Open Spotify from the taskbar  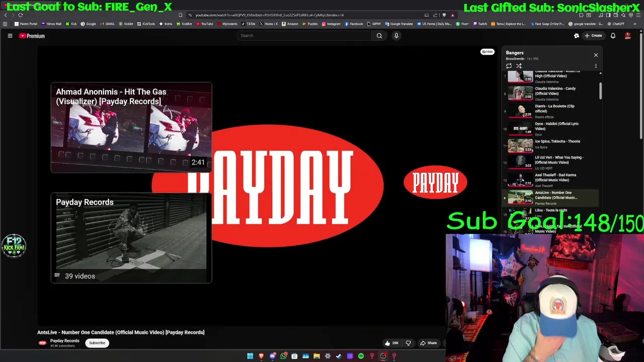pyautogui.click(x=361, y=356)
